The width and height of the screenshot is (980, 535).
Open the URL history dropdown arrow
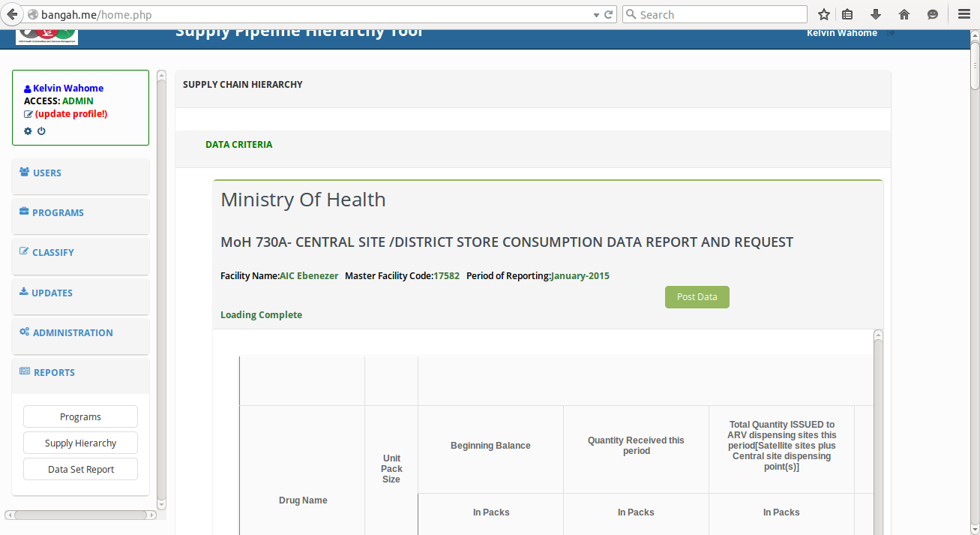tap(596, 15)
